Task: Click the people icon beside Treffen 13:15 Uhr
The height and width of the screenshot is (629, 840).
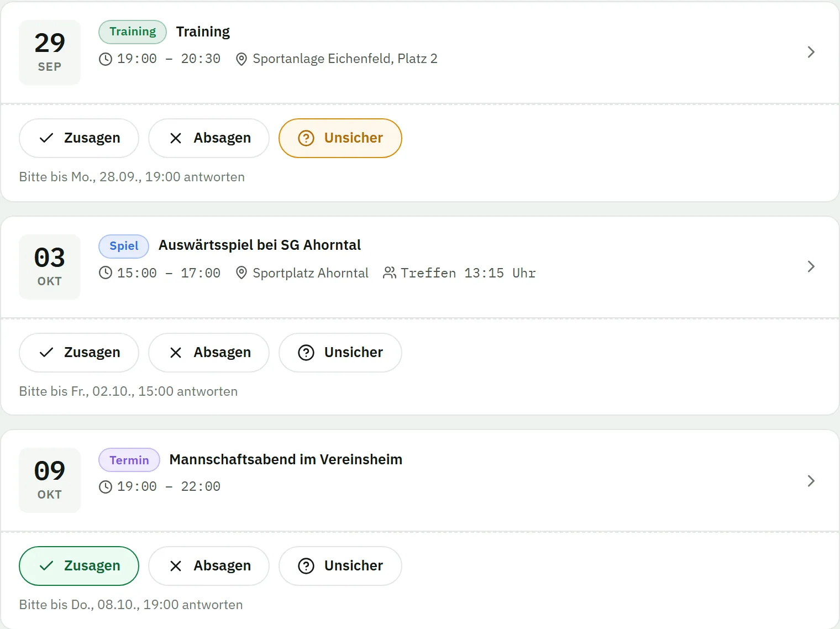Action: (x=390, y=273)
